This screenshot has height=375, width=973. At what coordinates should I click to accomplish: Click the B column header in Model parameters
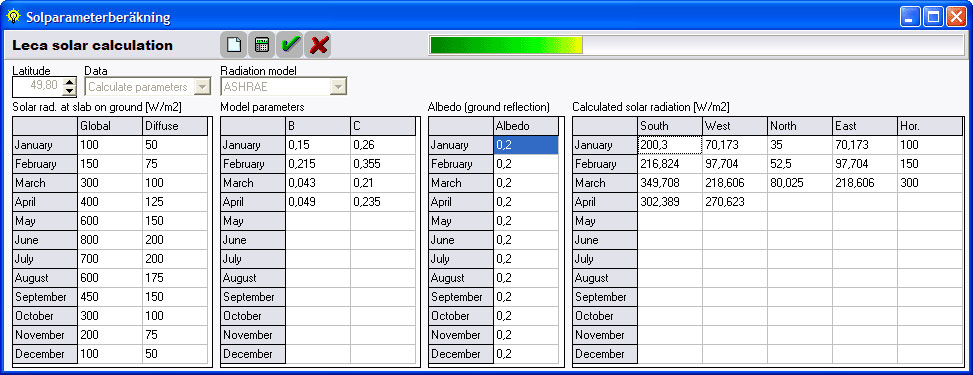318,126
